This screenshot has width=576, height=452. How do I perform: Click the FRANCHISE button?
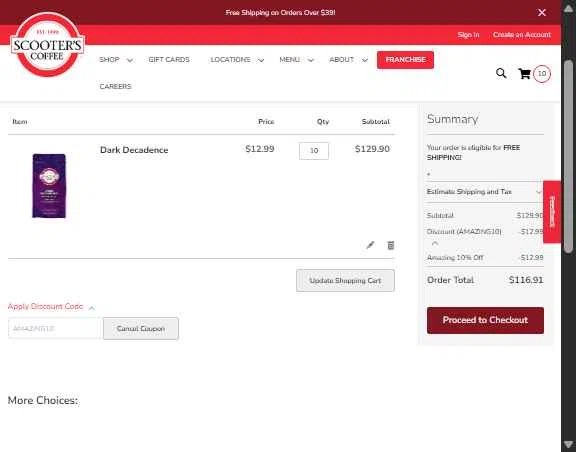pos(405,60)
